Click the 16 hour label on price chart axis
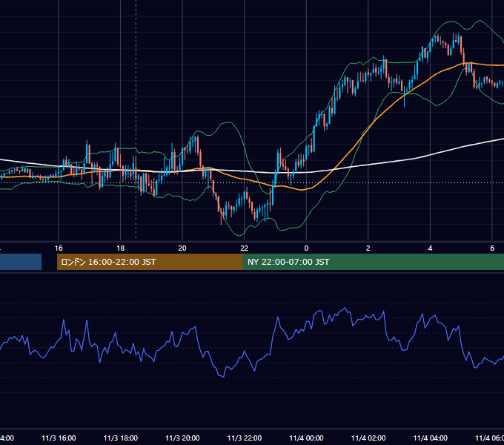 [x=59, y=248]
